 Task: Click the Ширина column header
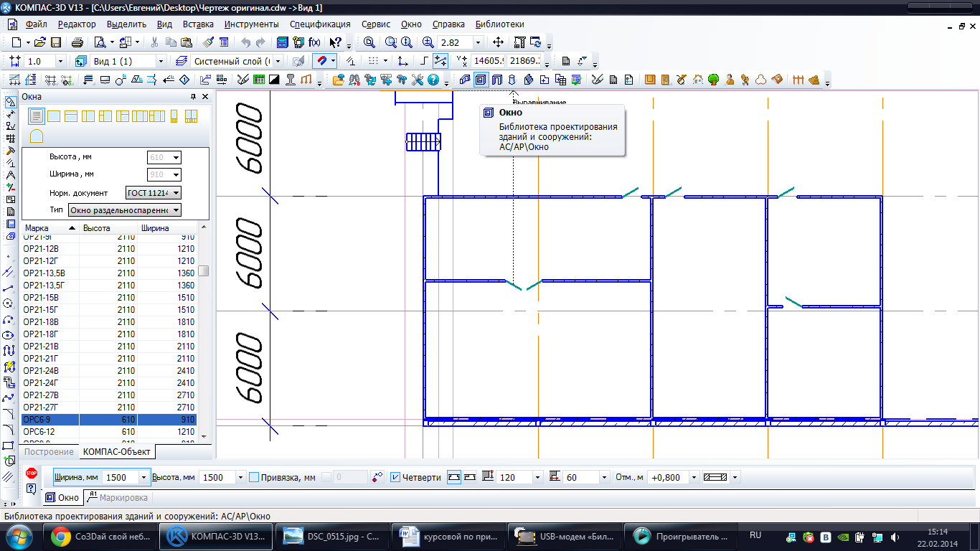click(x=167, y=228)
